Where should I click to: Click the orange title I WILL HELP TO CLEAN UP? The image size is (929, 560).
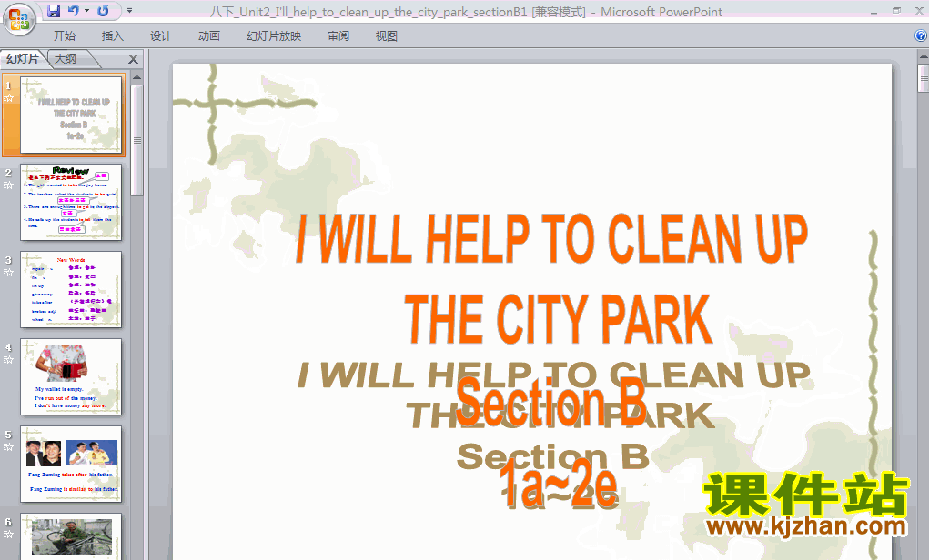click(x=551, y=238)
